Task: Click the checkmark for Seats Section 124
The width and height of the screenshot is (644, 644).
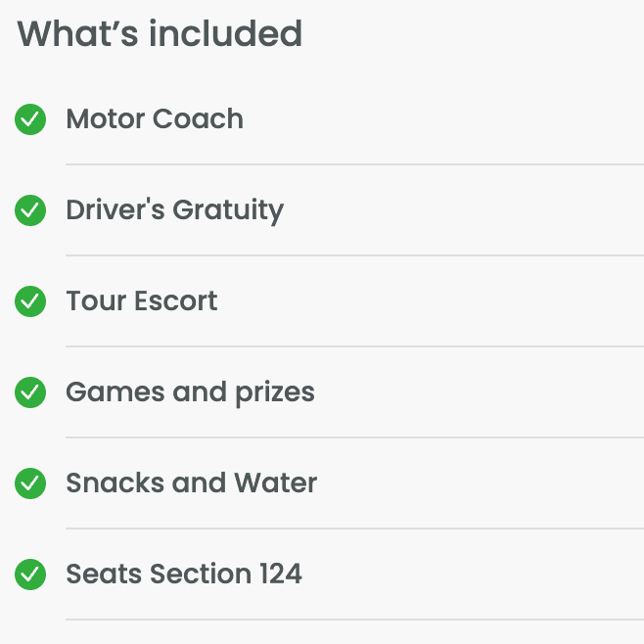Action: pos(30,575)
